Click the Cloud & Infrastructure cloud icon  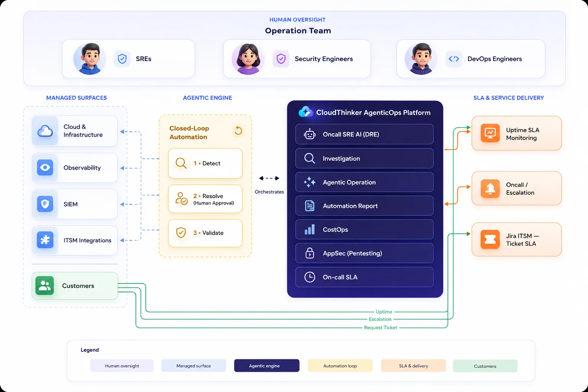[x=45, y=131]
